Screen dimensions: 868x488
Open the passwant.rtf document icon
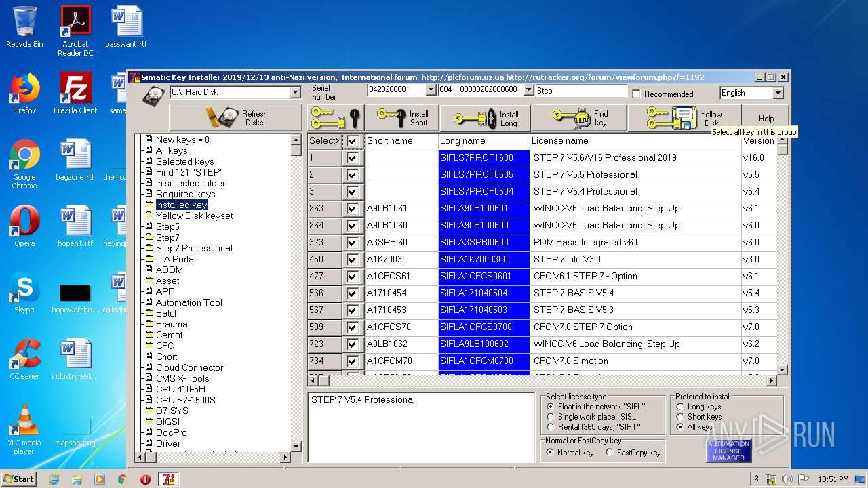[x=126, y=27]
